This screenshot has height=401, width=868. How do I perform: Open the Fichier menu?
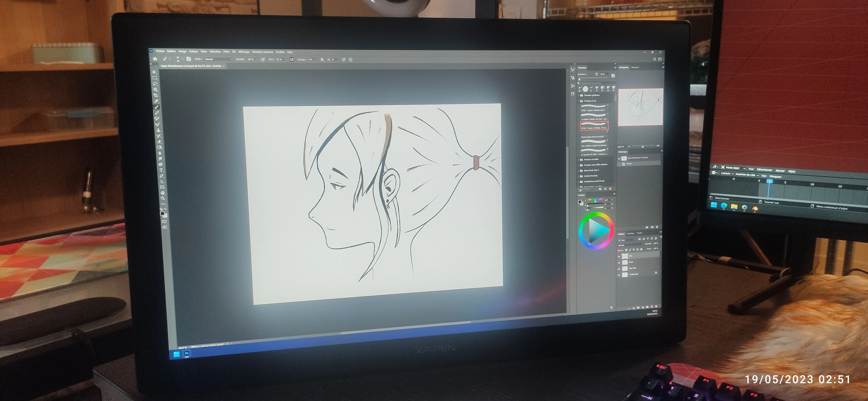[x=160, y=51]
